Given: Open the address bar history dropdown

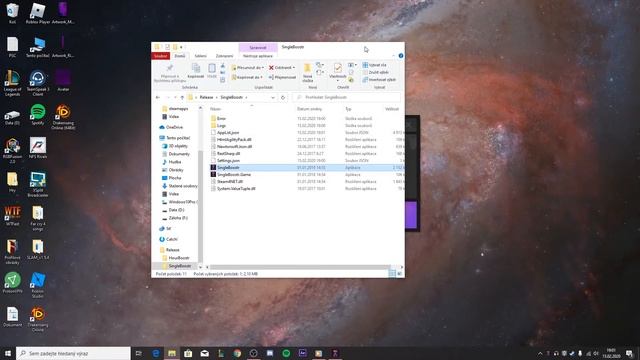Looking at the screenshot, I should [273, 98].
